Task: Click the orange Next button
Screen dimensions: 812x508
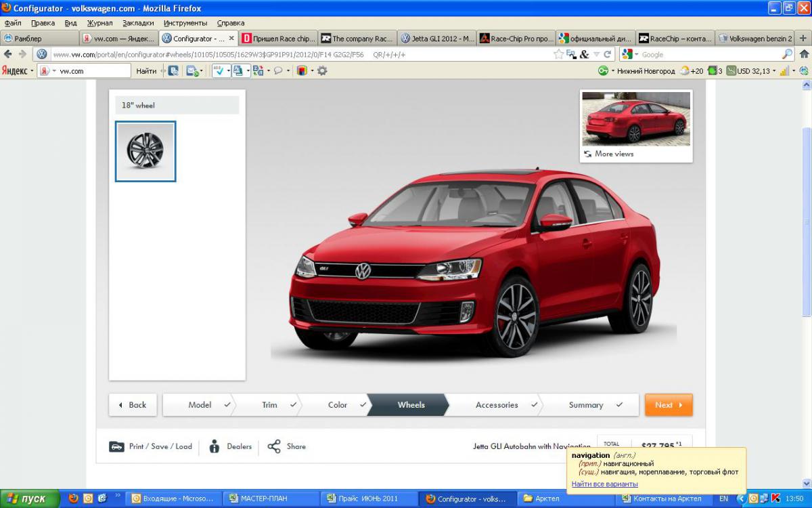Action: pyautogui.click(x=669, y=405)
